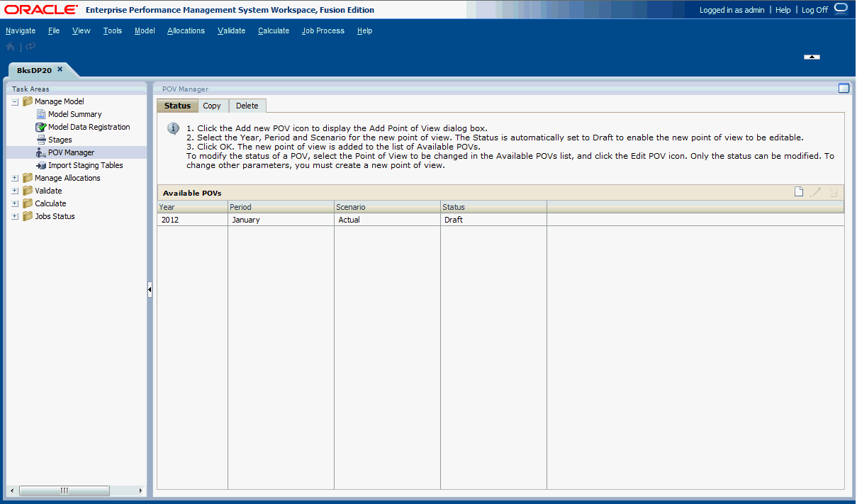Open the Model menu
This screenshot has width=857, height=504.
pos(145,30)
